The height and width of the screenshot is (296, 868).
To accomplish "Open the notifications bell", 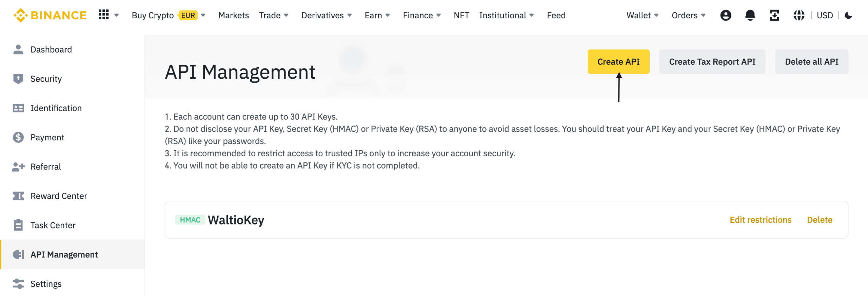I will (x=750, y=15).
